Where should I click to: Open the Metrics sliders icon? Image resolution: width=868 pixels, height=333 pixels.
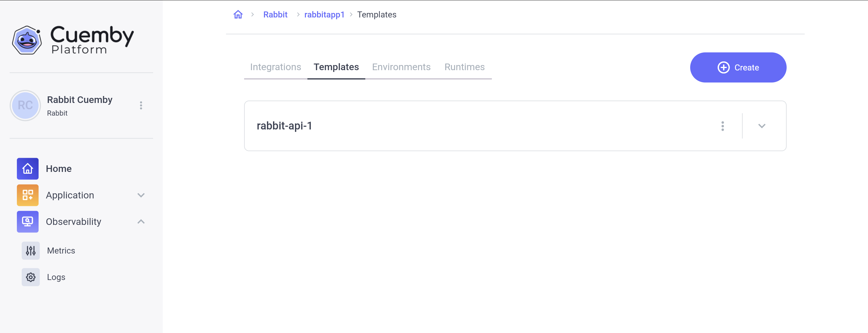coord(31,251)
